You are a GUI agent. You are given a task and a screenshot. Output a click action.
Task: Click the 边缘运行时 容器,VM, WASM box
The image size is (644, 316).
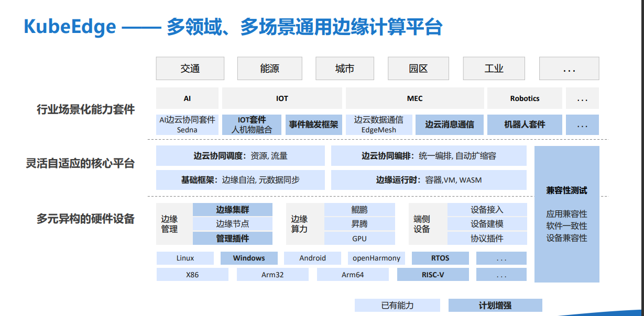[x=429, y=179]
